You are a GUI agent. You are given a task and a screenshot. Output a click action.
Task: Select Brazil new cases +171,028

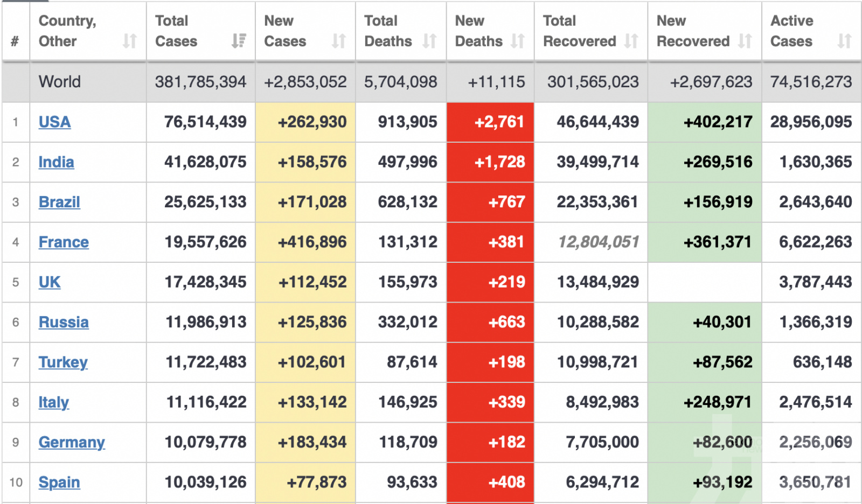coord(312,202)
